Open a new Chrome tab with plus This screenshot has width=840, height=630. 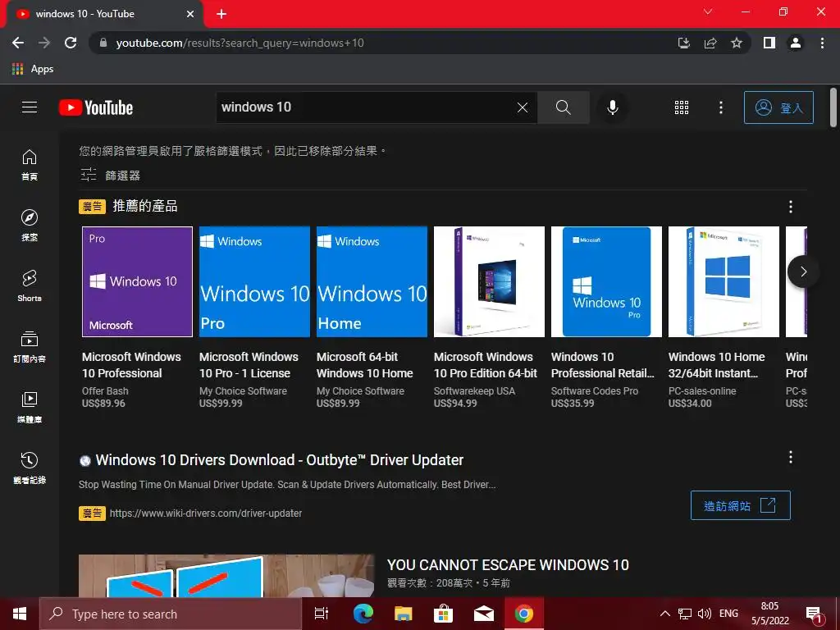[221, 14]
